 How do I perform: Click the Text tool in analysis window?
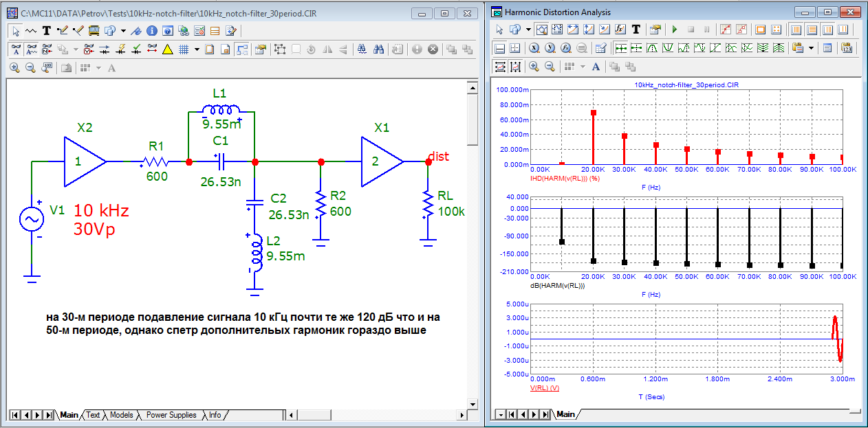(636, 30)
